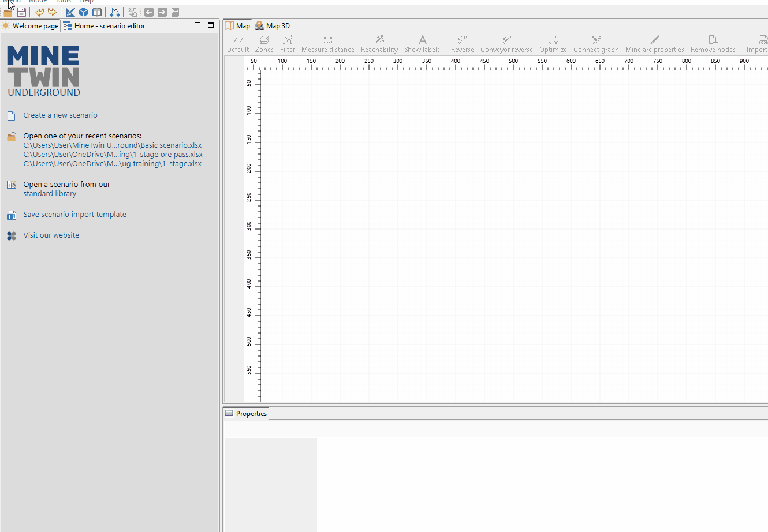The image size is (768, 532).
Task: Click the library icon beside Open a scenario
Action: point(12,185)
